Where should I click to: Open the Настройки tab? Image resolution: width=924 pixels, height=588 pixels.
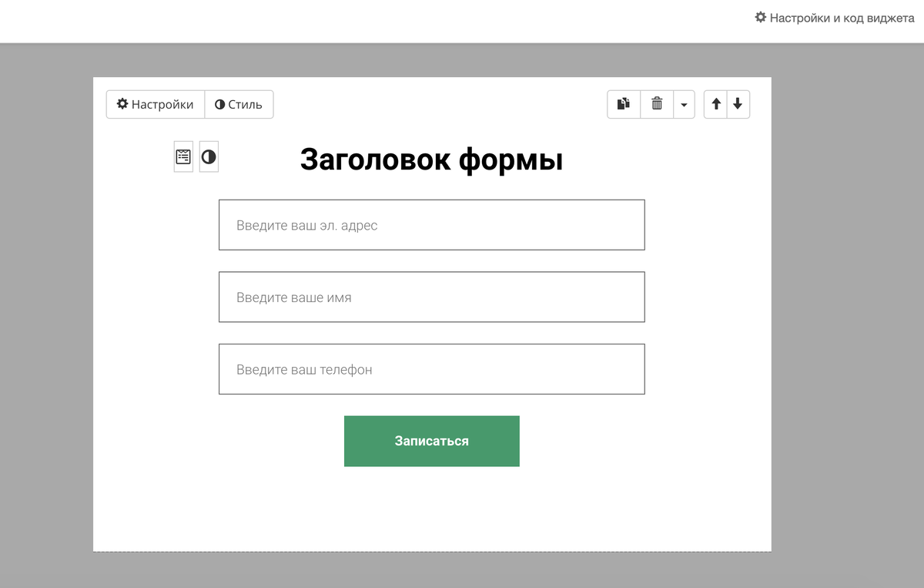pyautogui.click(x=156, y=104)
